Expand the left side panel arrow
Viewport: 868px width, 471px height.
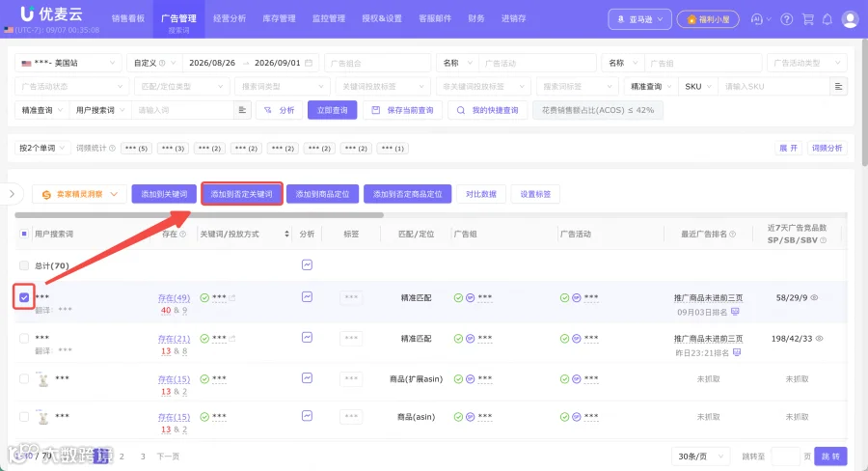13,194
